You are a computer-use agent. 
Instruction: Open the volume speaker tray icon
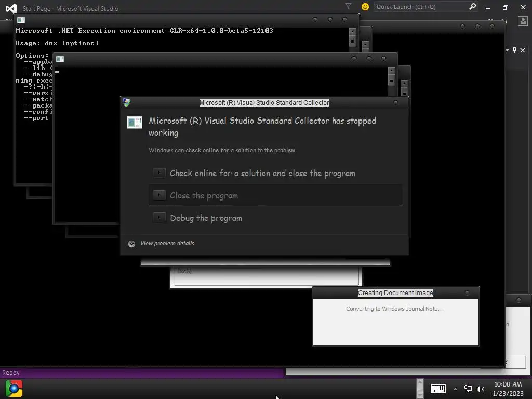click(481, 389)
